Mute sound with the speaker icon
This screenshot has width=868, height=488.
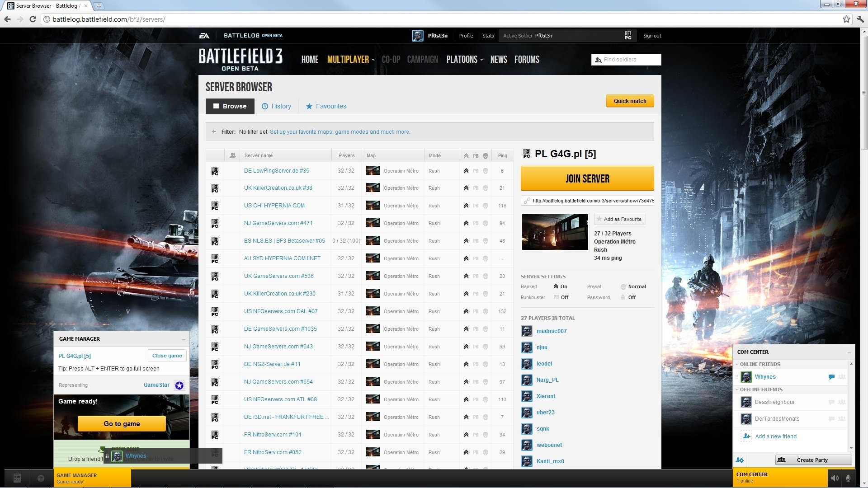[835, 478]
